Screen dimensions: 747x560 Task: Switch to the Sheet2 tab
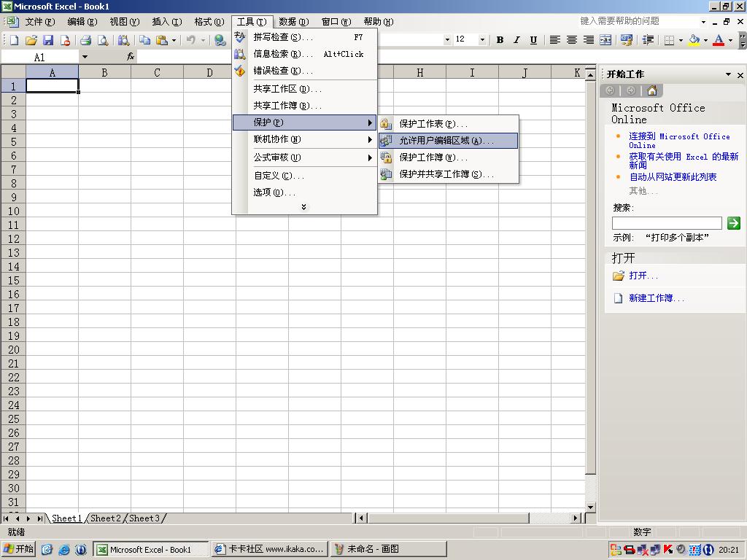[106, 518]
